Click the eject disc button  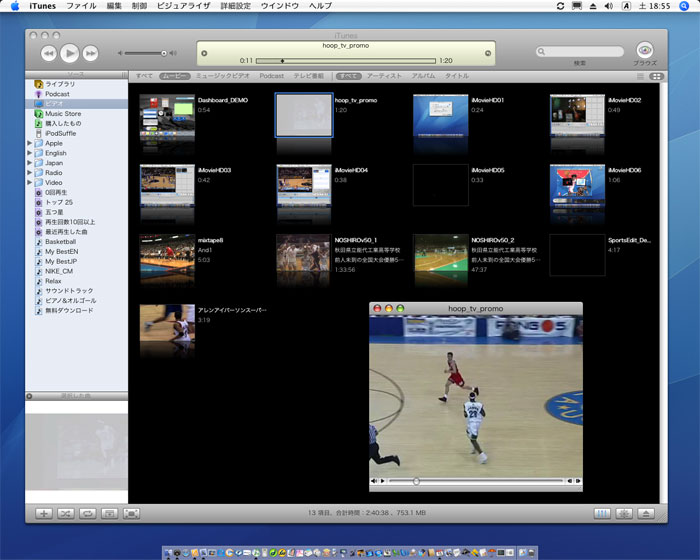tap(646, 514)
